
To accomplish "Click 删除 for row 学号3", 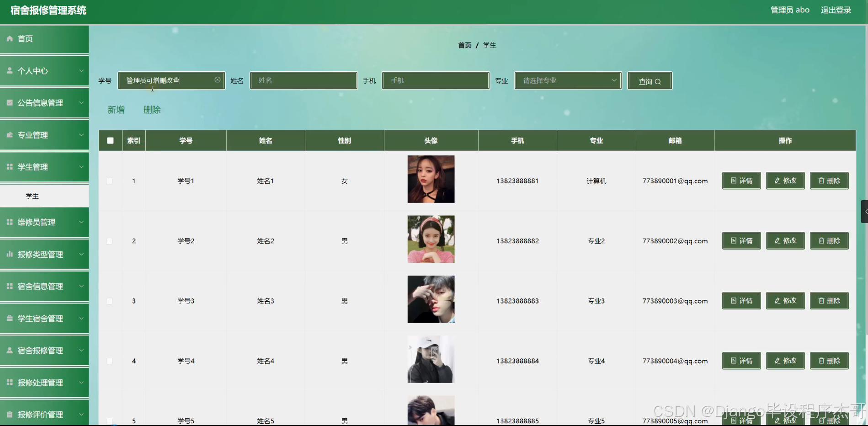I will 829,301.
